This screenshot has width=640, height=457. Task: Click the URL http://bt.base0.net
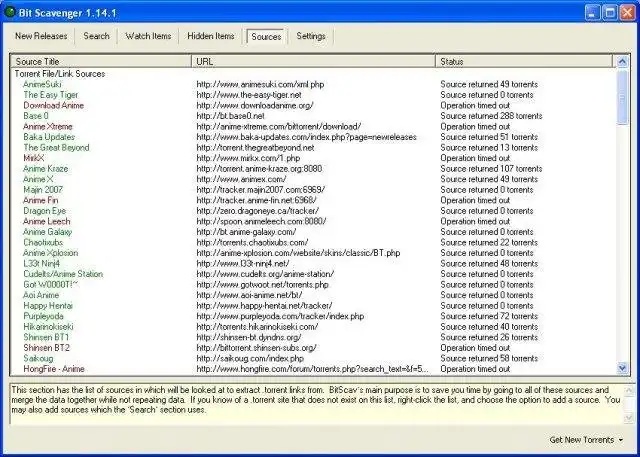tap(230, 116)
